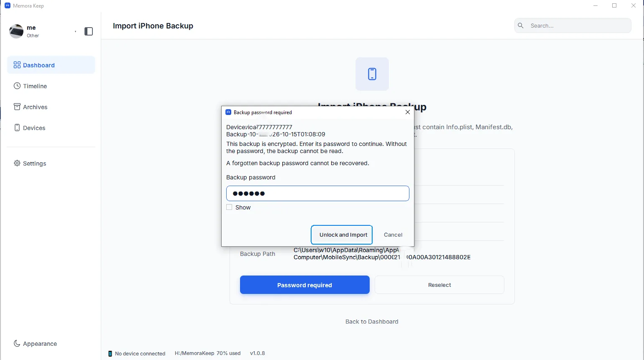Click the Memora Keep app logo in title bar
This screenshot has width=644, height=360.
(x=7, y=6)
